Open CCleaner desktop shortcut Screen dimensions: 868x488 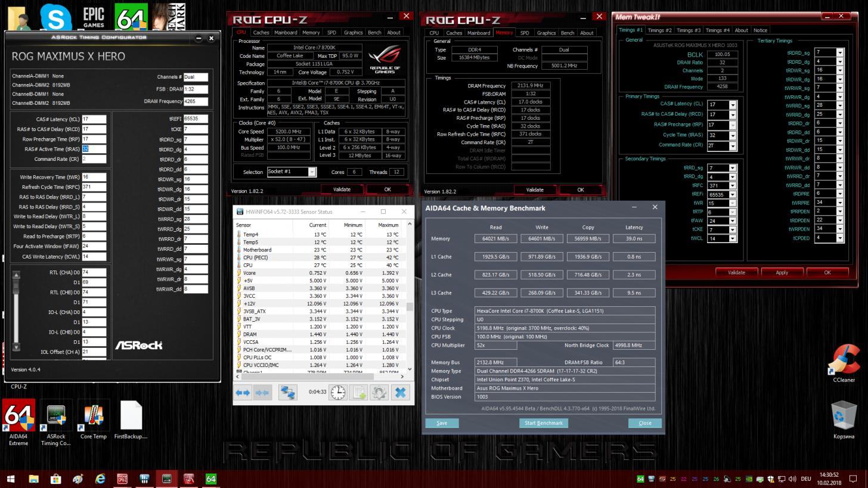pos(844,363)
